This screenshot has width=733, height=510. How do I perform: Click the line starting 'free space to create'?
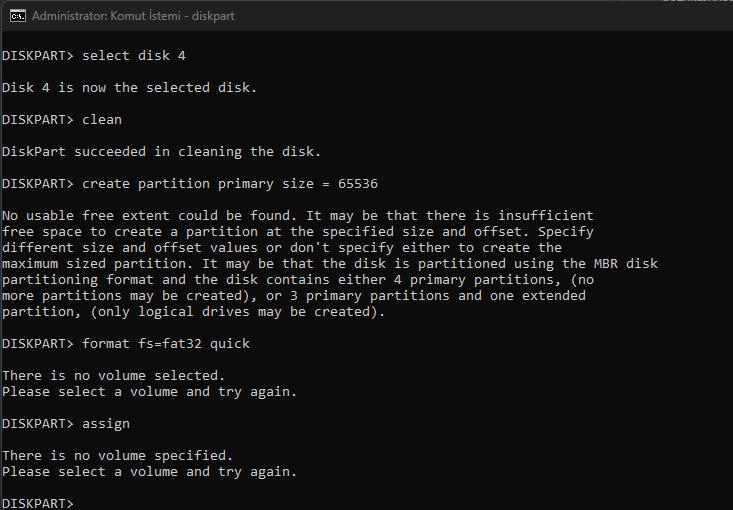point(297,232)
